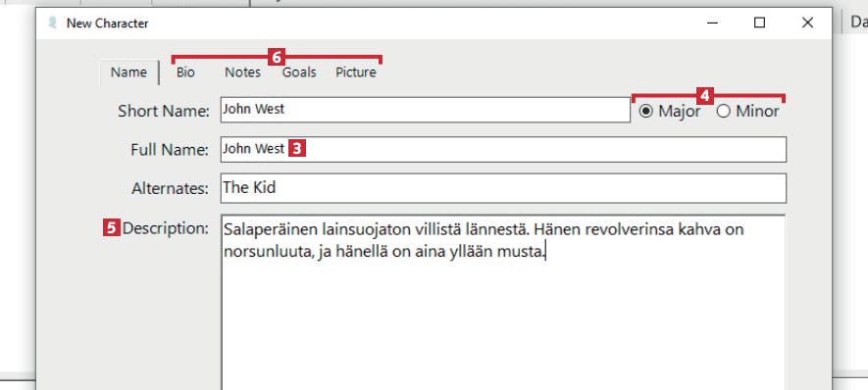
Task: Click into the Short Name field
Action: (425, 110)
